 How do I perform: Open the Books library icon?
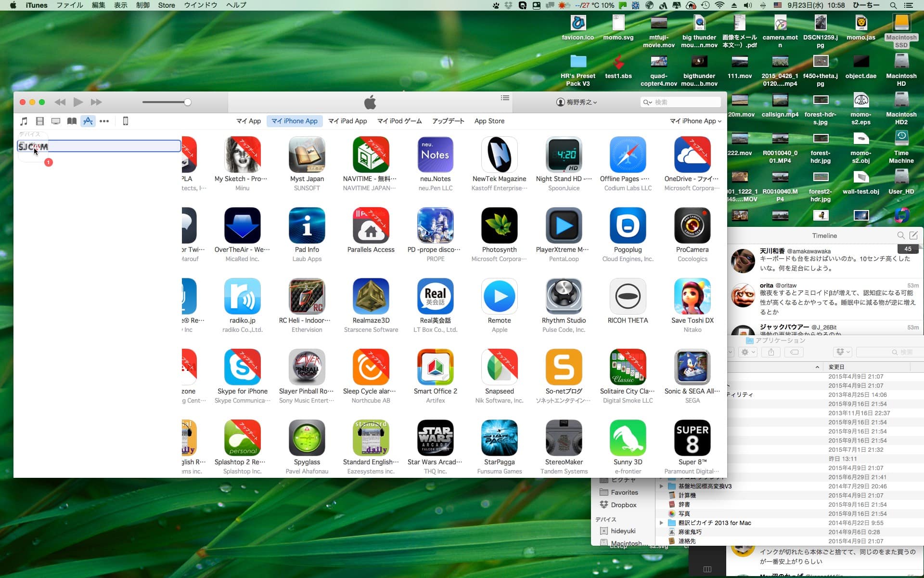point(72,121)
